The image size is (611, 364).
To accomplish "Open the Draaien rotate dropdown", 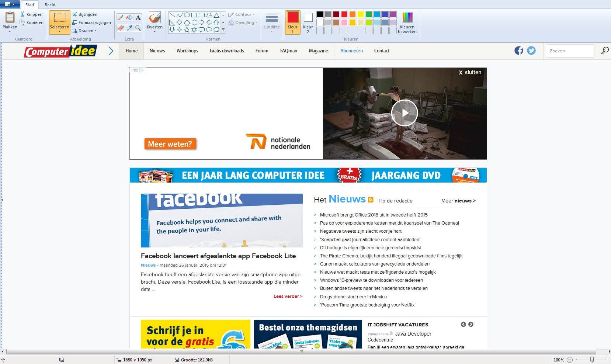I will (x=85, y=31).
